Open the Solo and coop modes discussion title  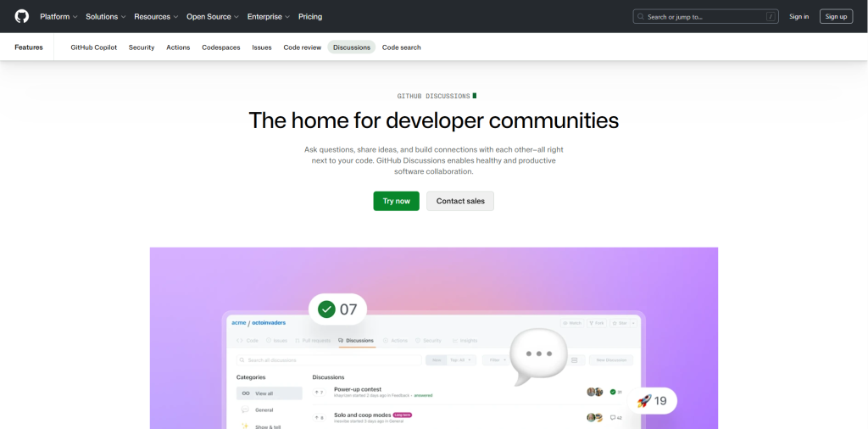[363, 415]
